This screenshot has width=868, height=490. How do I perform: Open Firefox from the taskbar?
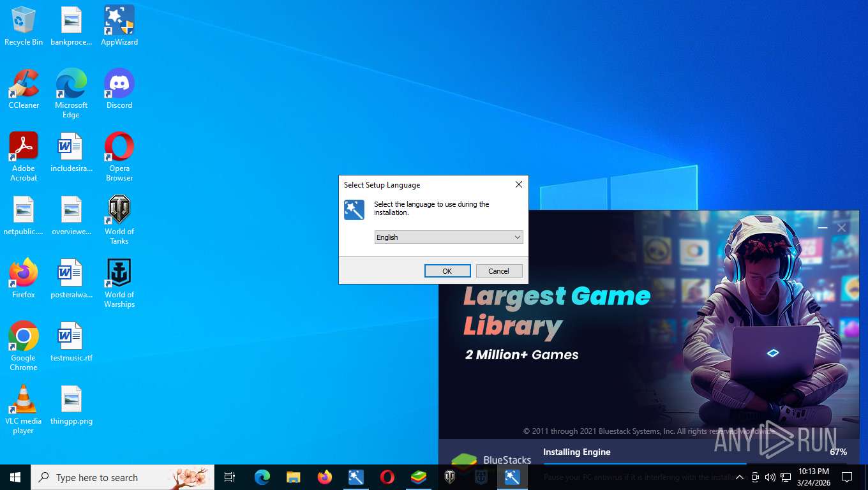[x=325, y=477]
